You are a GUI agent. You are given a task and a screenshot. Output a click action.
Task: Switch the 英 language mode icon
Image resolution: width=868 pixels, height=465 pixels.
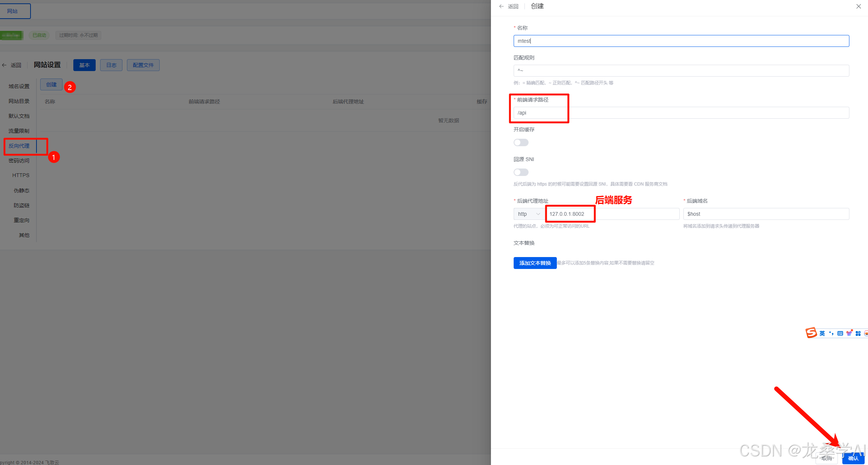coord(822,333)
